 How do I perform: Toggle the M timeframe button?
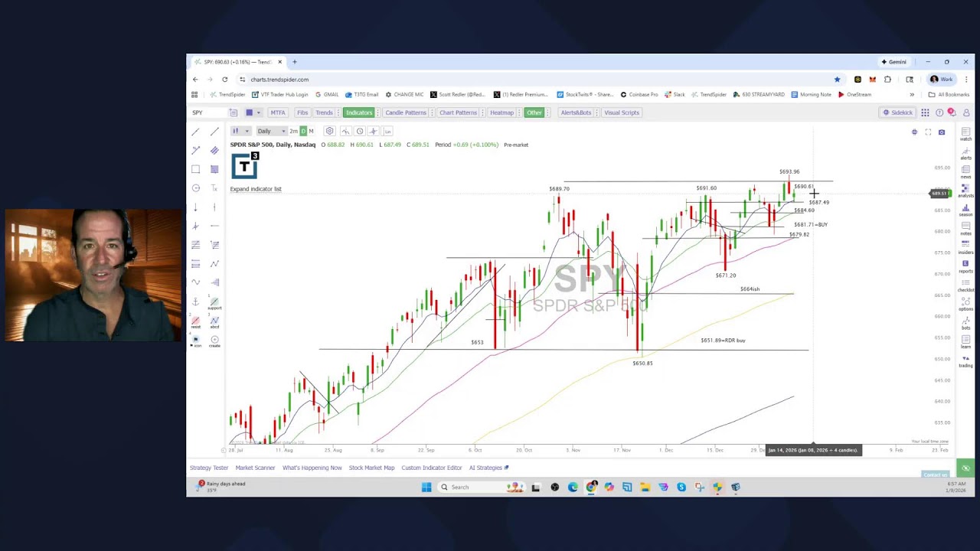(311, 131)
